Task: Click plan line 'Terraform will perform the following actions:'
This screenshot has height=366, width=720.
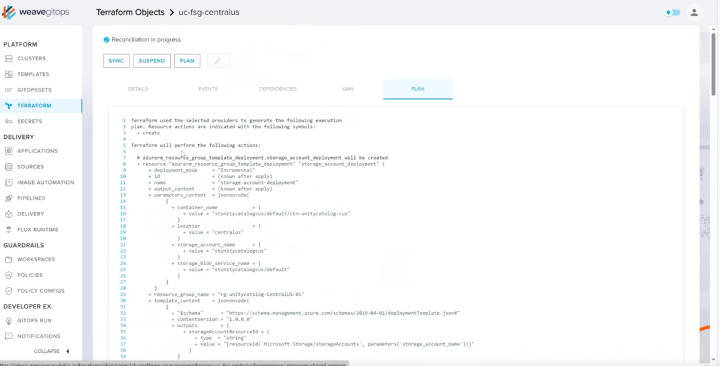Action: [196, 145]
